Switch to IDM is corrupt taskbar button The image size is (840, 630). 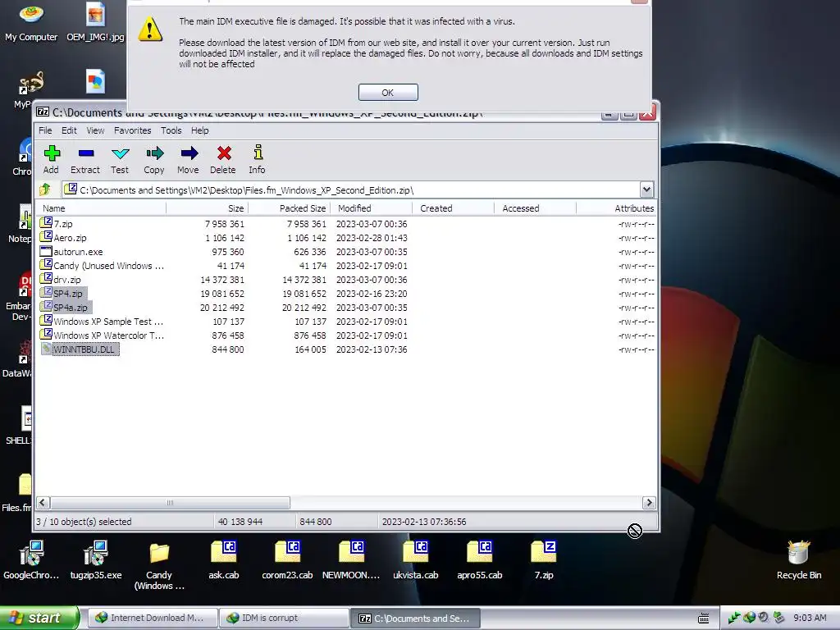click(283, 619)
